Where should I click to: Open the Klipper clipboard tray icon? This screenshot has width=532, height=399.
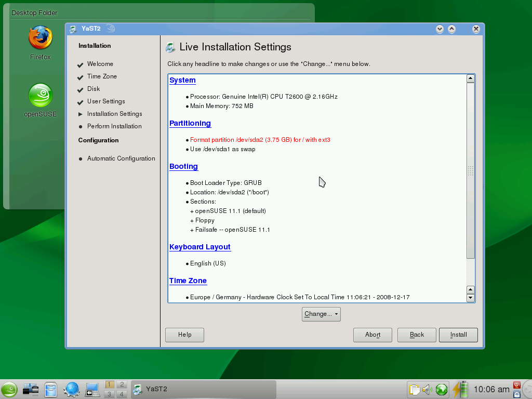(x=414, y=390)
